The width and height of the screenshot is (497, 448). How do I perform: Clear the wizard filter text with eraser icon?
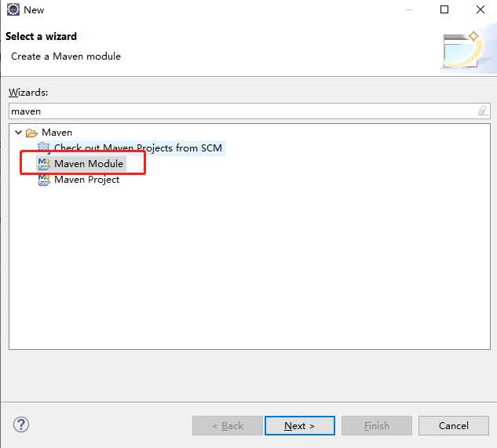click(483, 111)
